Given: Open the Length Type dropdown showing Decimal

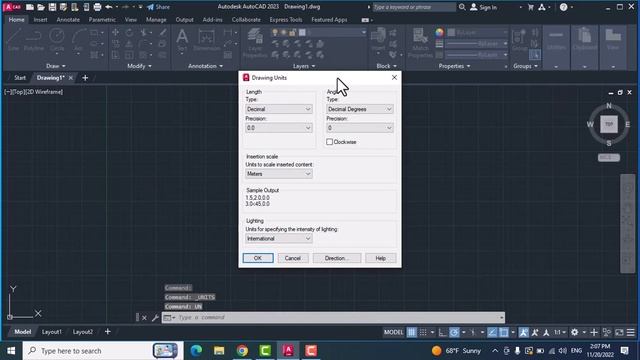Looking at the screenshot, I should (279, 109).
